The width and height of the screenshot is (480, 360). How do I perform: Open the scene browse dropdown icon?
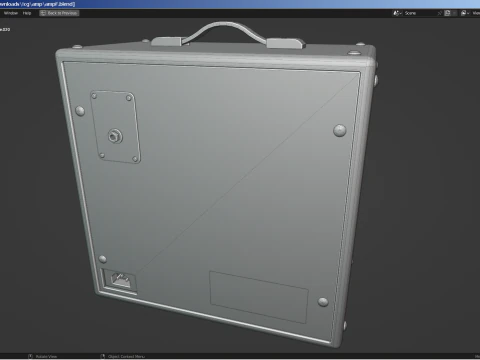coord(397,13)
